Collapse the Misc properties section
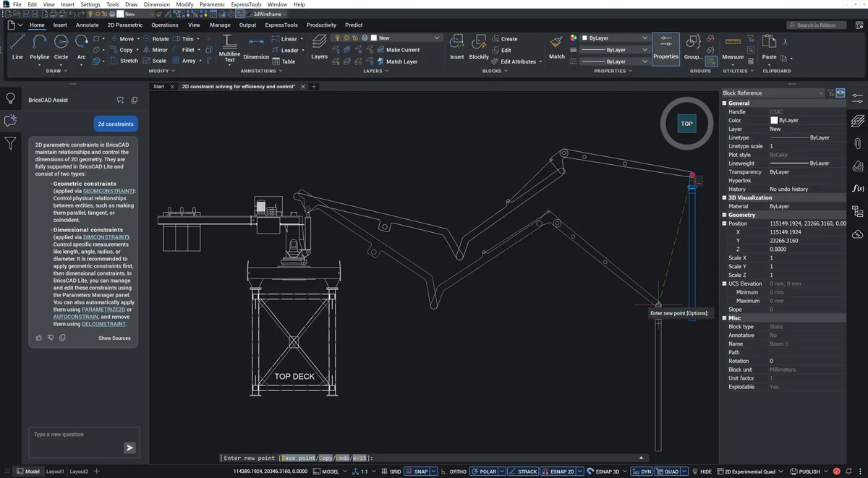The width and height of the screenshot is (868, 478). [725, 318]
